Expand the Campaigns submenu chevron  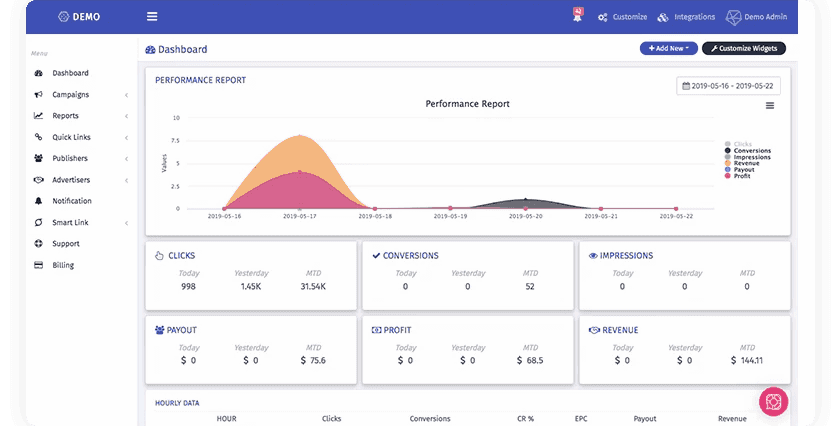click(126, 95)
